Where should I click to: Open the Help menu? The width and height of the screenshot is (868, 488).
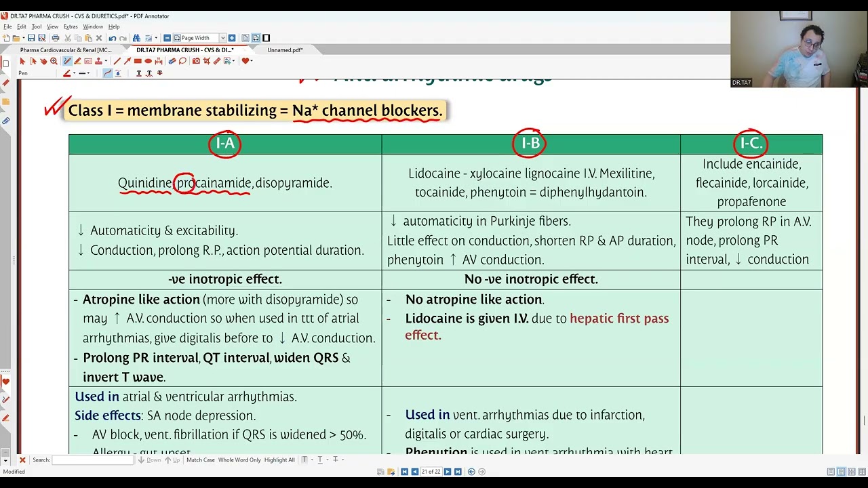(114, 26)
